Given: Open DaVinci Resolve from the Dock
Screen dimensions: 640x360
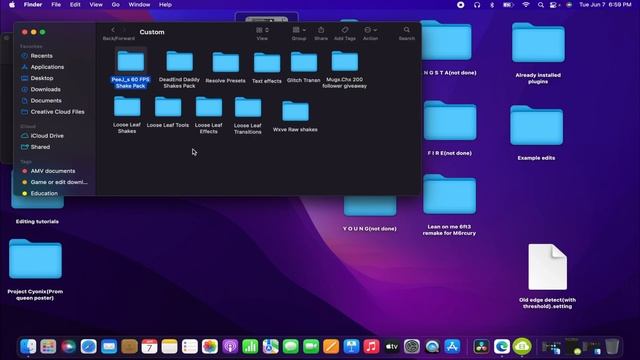Looking at the screenshot, I should 482,347.
